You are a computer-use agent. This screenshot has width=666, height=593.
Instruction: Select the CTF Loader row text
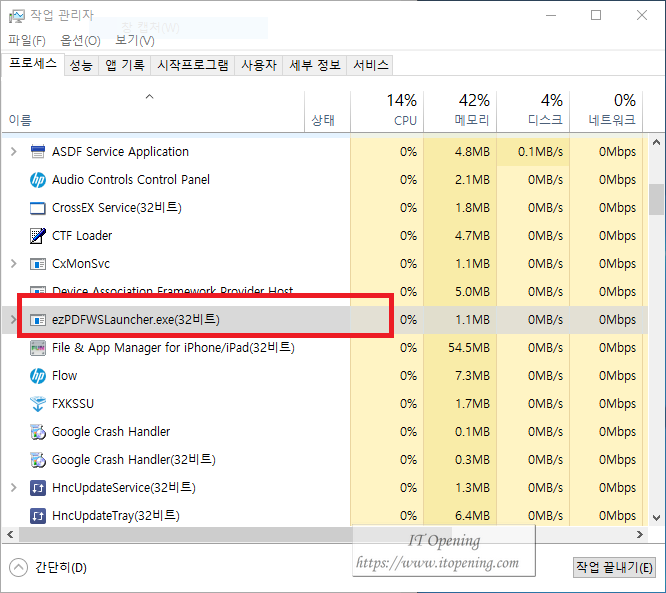82,236
